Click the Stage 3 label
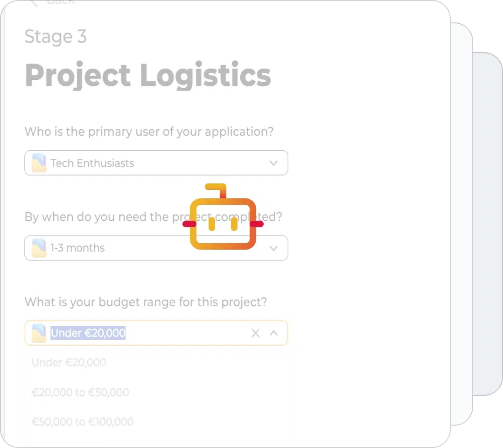Image resolution: width=503 pixels, height=448 pixels. 56,37
